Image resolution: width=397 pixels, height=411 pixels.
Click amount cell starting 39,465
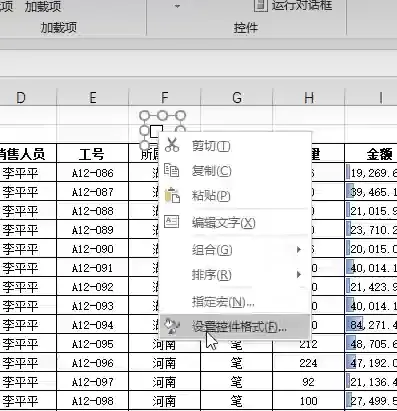[x=371, y=192]
